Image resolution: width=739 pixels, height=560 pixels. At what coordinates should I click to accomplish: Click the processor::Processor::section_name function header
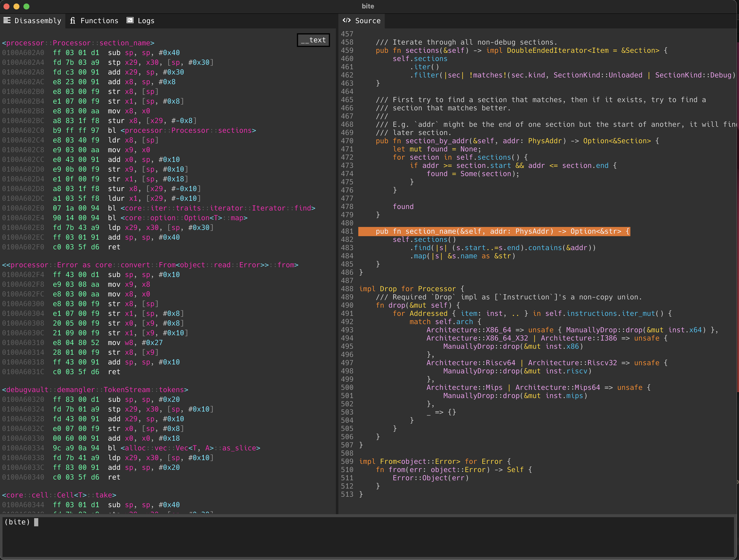[78, 43]
